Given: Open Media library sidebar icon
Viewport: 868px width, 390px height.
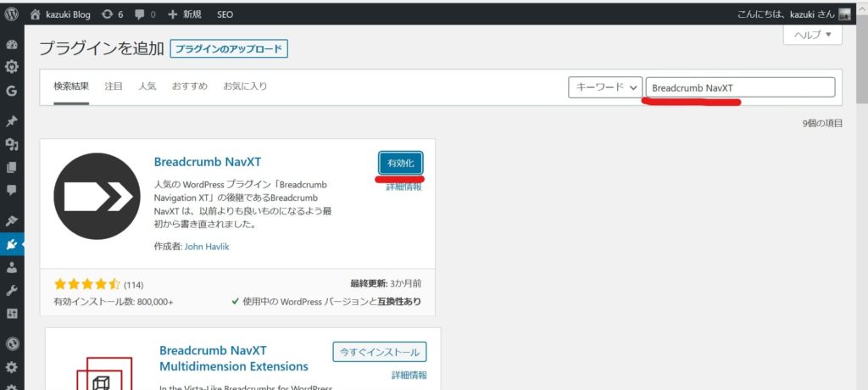Looking at the screenshot, I should tap(12, 144).
